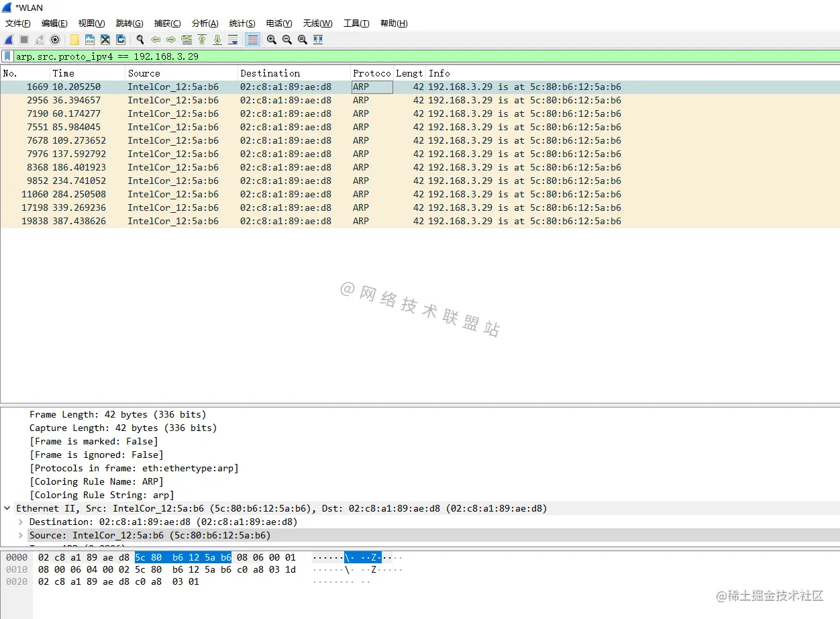The image size is (840, 619).
Task: Open the 工具(T) menu
Action: (356, 23)
